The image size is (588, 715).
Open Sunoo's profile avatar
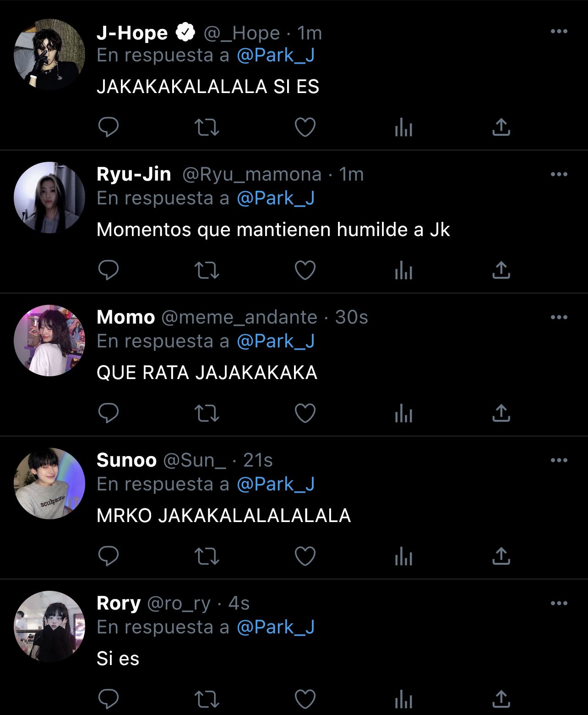[49, 483]
